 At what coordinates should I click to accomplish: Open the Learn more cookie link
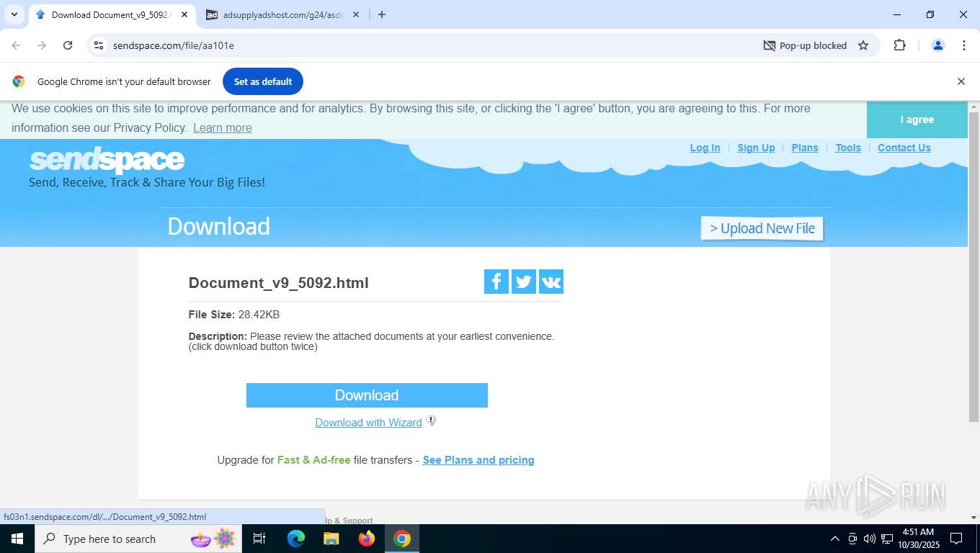point(223,127)
